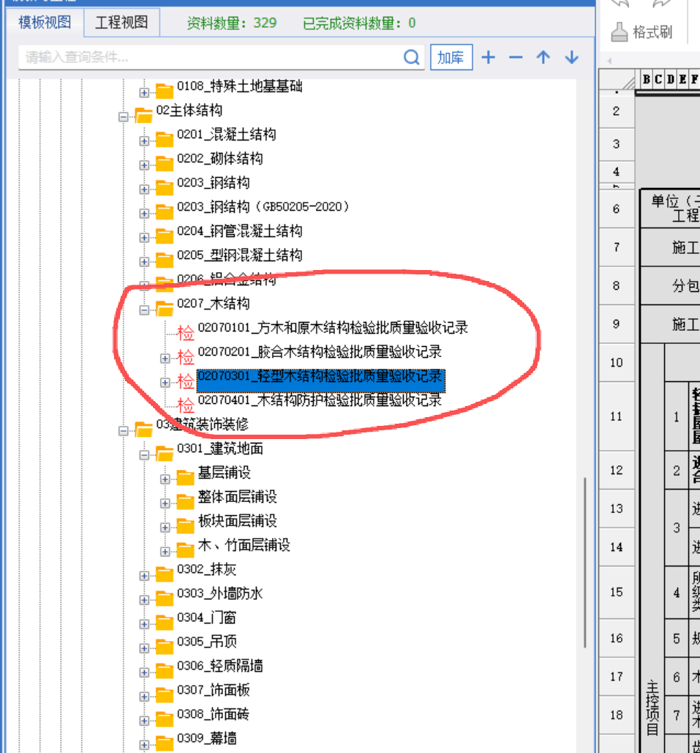
Task: Select the 格式刷 format painter tool
Action: pyautogui.click(x=641, y=32)
